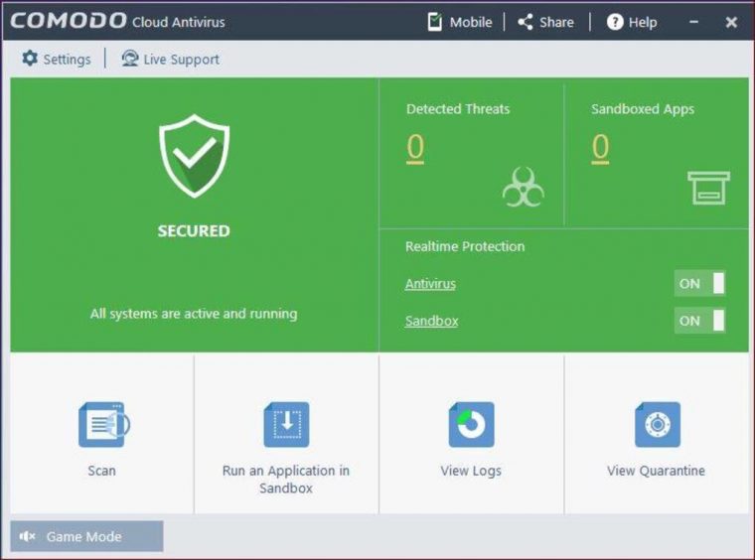Click the box icon under Sandboxed Apps
The image size is (755, 560).
click(708, 188)
